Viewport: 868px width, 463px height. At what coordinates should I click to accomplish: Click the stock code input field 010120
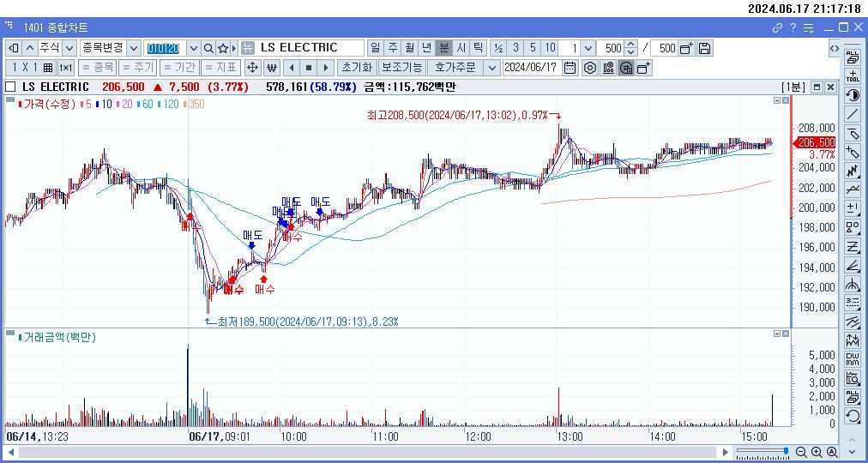165,48
